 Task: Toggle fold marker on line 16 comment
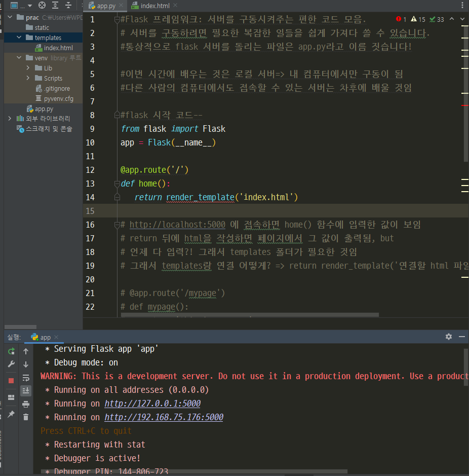117,225
